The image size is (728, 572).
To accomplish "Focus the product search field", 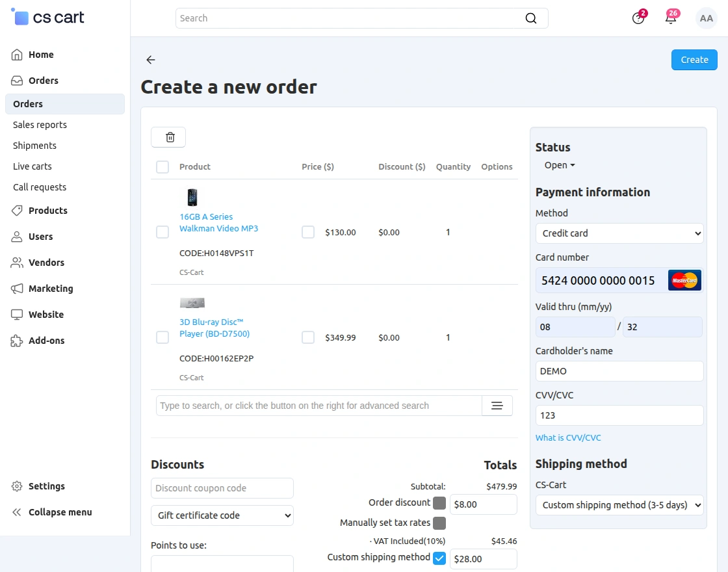I will click(319, 406).
